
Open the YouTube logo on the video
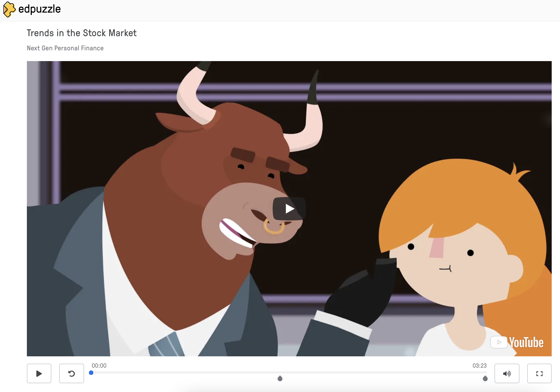pyautogui.click(x=517, y=342)
